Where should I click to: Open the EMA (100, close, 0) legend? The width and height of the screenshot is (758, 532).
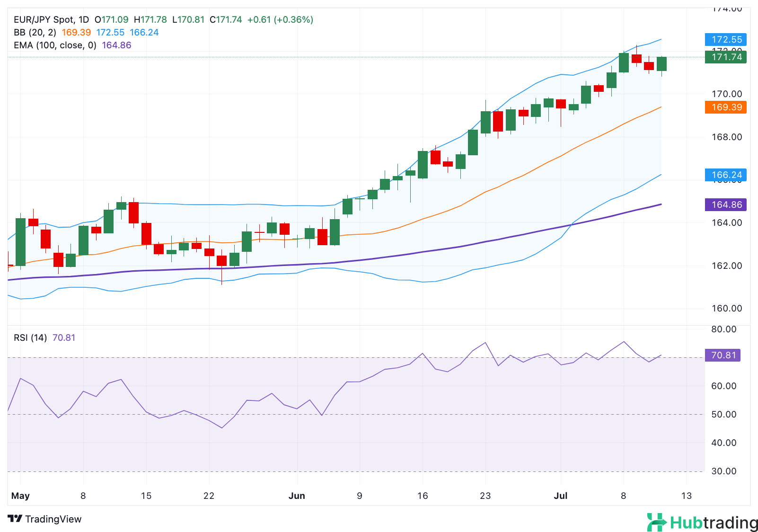(55, 45)
